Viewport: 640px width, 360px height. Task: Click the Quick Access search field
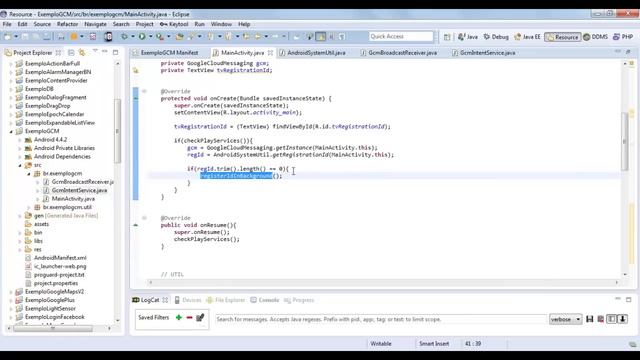coord(401,36)
